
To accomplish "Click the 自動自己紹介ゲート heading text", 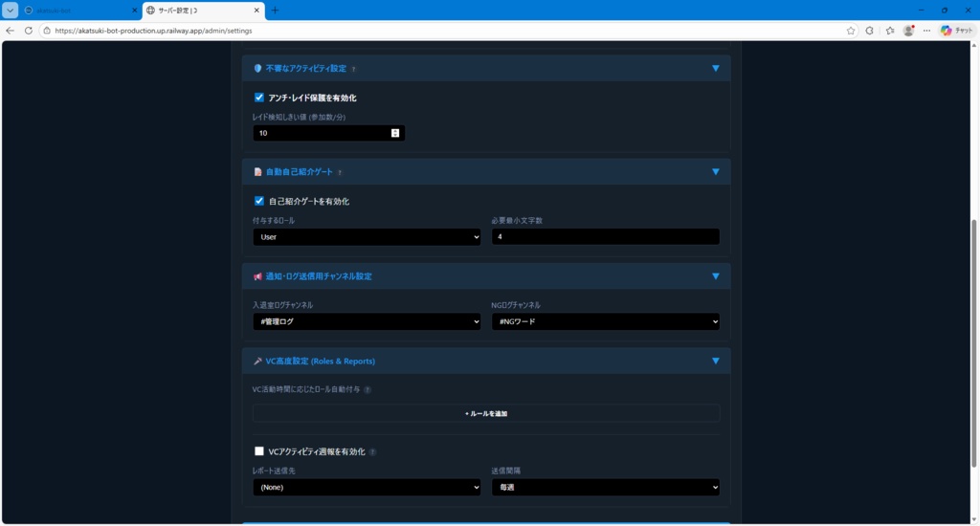I will pos(300,172).
